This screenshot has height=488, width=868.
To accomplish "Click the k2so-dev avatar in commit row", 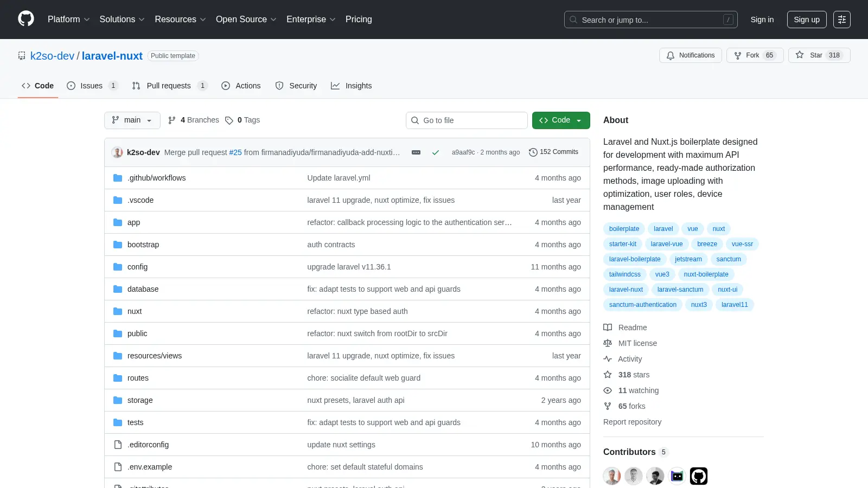I will (117, 152).
